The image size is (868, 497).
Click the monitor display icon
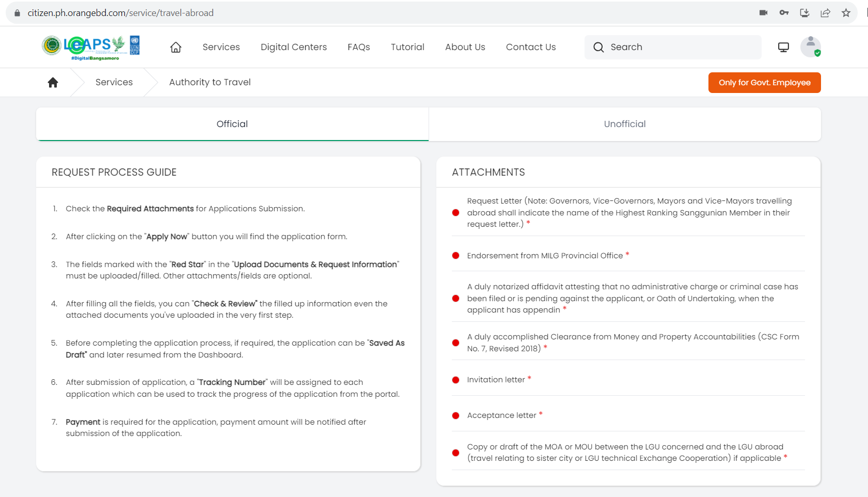point(783,47)
